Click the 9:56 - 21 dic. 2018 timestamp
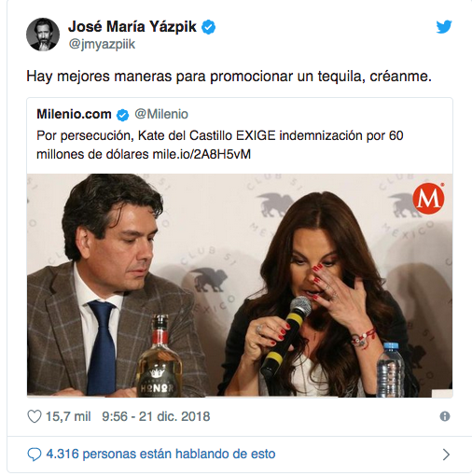Screen dimensions: 472x476 coord(156,416)
